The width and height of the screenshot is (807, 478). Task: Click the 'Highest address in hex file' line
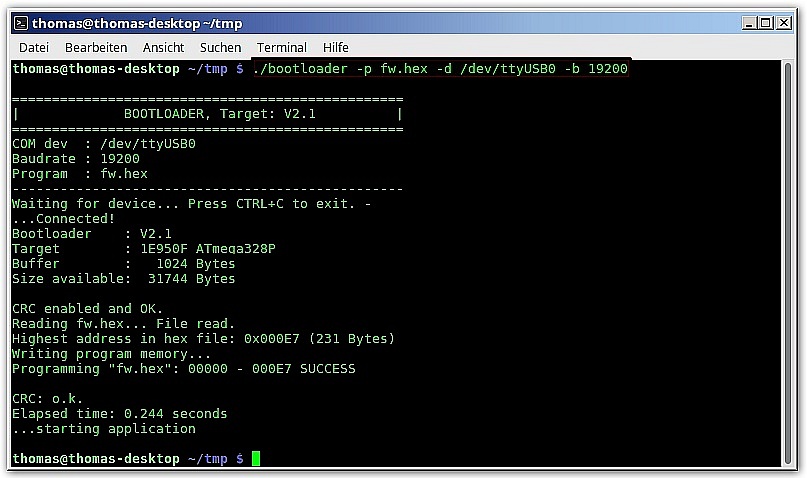click(x=203, y=339)
